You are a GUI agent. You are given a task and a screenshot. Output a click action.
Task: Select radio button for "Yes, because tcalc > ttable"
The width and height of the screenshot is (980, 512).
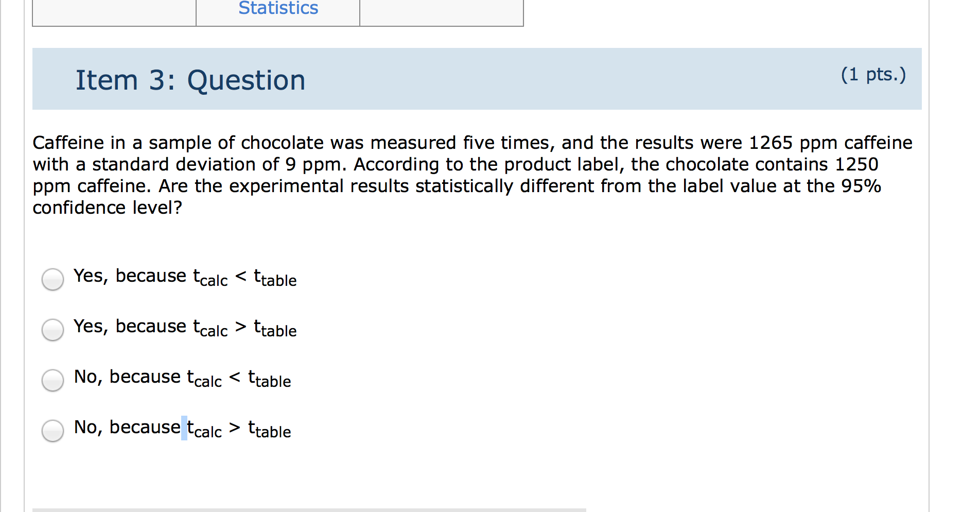(52, 330)
